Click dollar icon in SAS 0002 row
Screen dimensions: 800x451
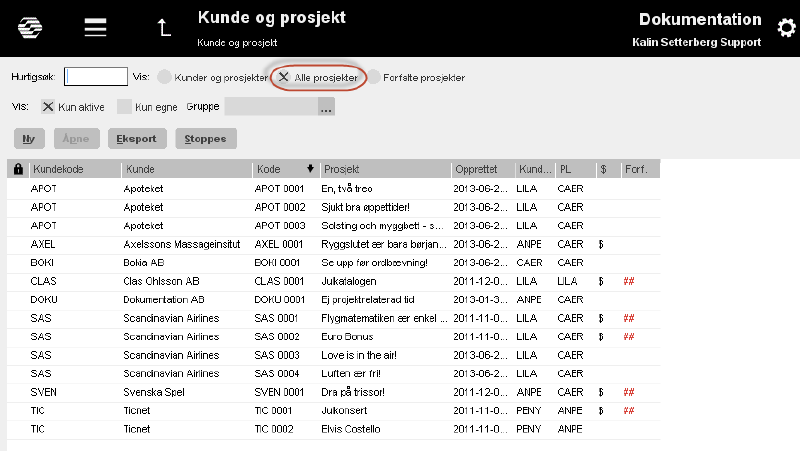coord(601,337)
